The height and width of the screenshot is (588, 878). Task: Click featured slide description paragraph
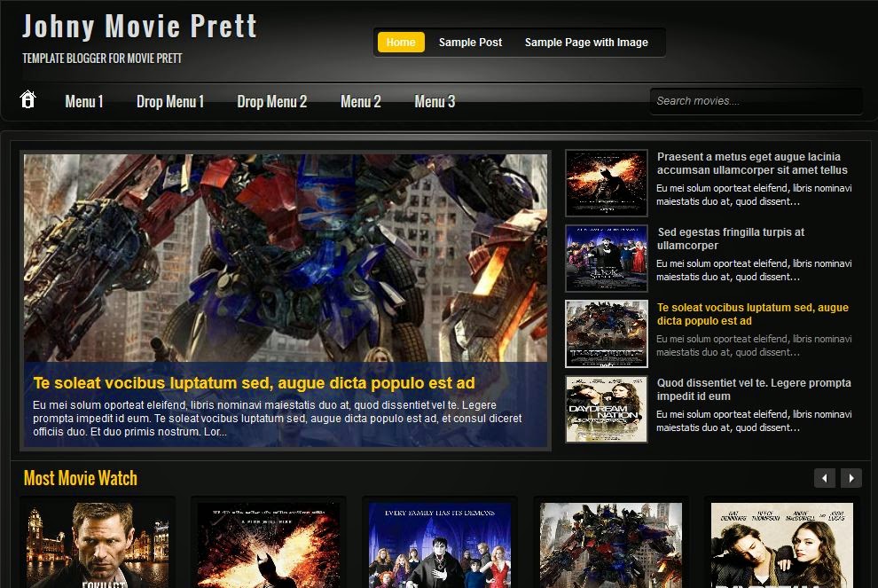point(278,419)
